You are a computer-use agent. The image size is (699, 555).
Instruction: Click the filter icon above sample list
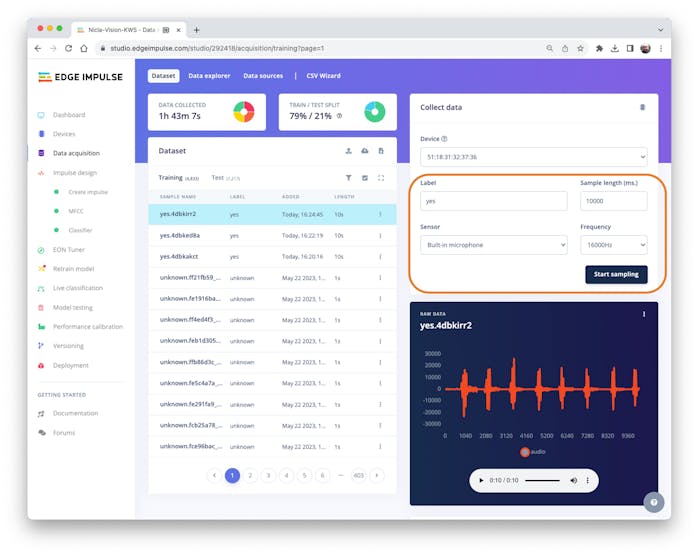349,178
